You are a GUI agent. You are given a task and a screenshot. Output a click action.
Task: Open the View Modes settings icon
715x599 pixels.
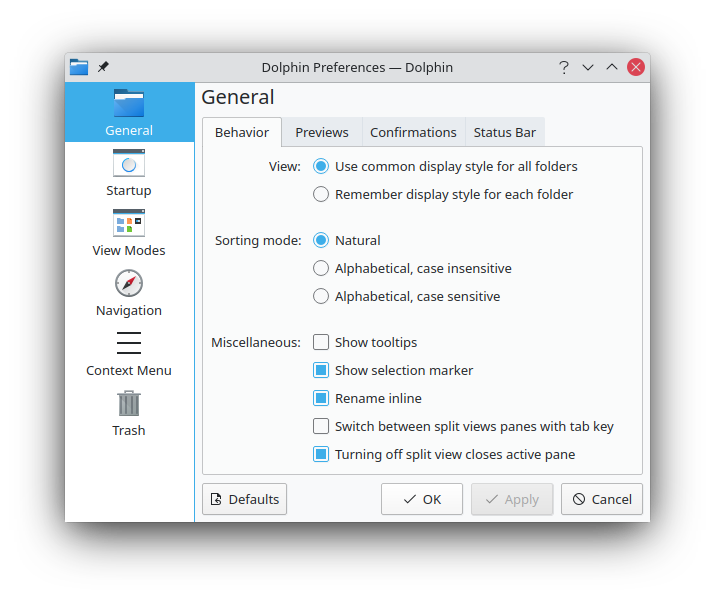(129, 223)
